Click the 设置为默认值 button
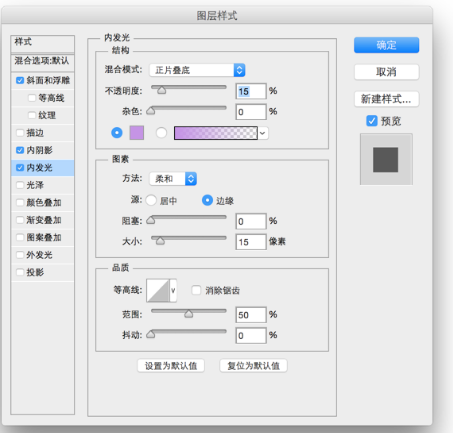 point(171,366)
